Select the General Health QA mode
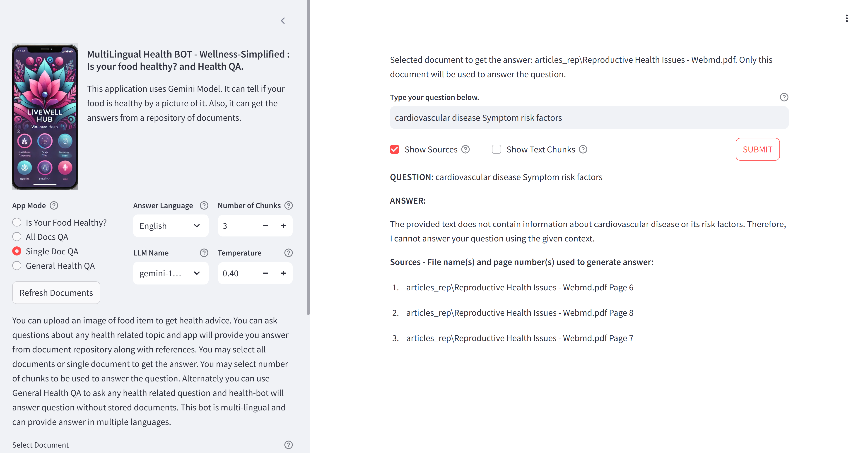This screenshot has height=453, width=868. pos(17,266)
